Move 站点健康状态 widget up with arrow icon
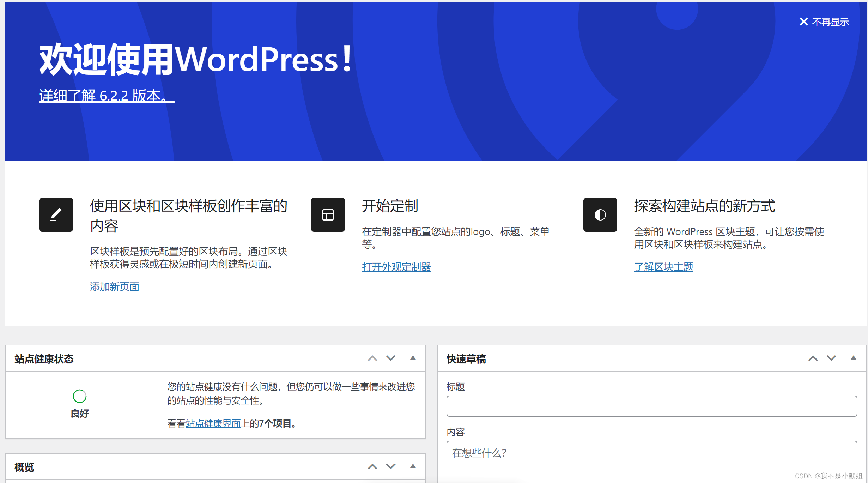Image resolution: width=868 pixels, height=483 pixels. click(x=372, y=358)
